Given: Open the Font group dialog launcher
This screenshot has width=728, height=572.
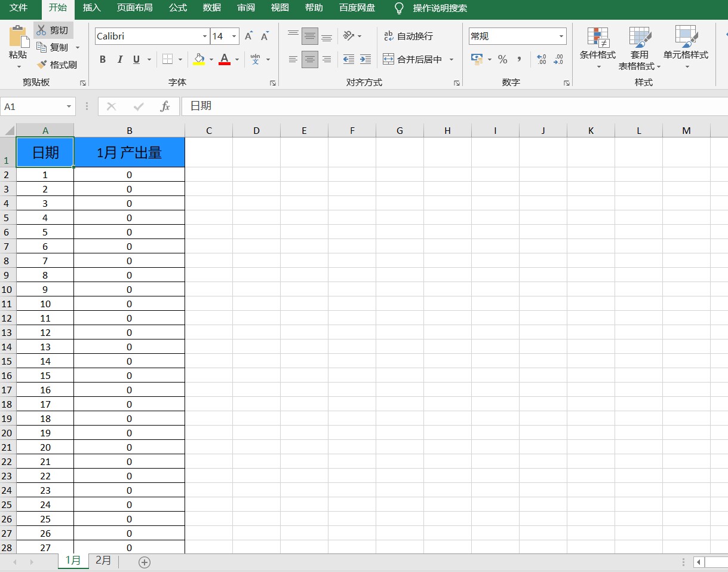Looking at the screenshot, I should pos(273,83).
